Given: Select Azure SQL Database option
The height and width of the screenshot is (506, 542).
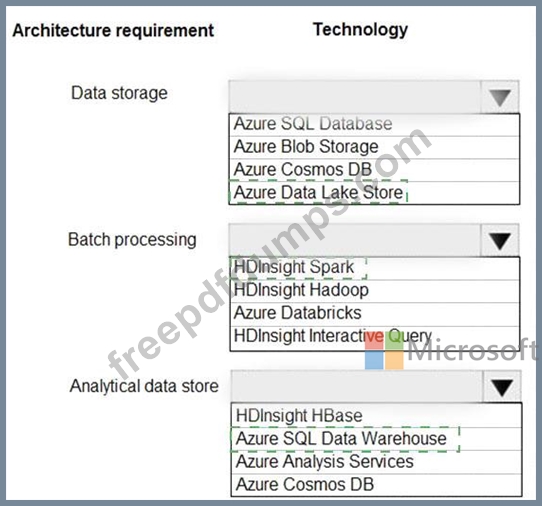Looking at the screenshot, I should click(374, 124).
